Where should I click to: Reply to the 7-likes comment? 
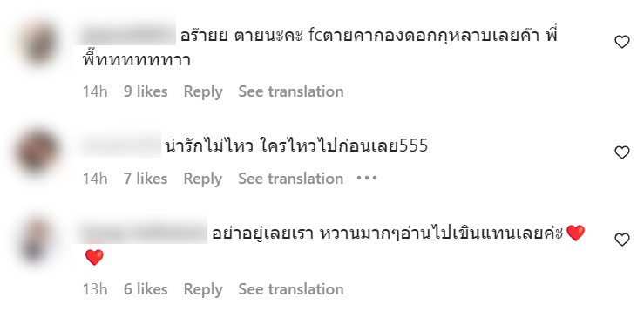click(203, 179)
